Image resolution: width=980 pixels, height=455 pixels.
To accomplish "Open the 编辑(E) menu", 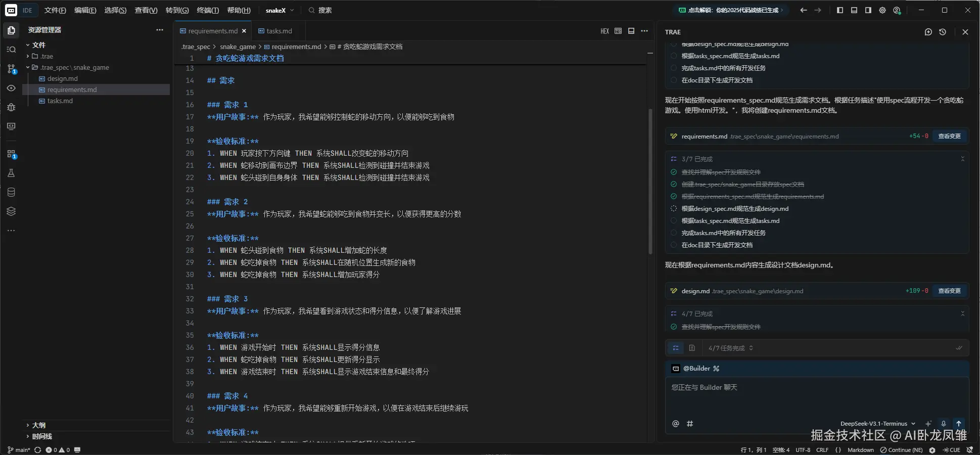I will click(x=85, y=10).
